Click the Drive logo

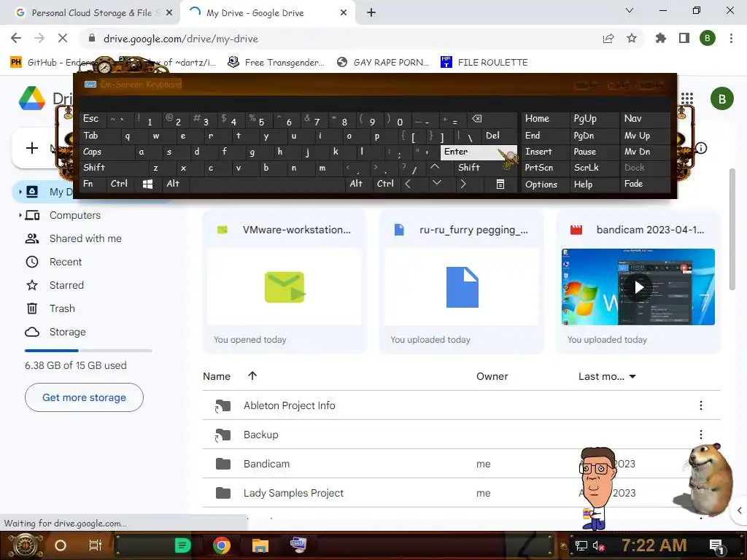coord(32,98)
